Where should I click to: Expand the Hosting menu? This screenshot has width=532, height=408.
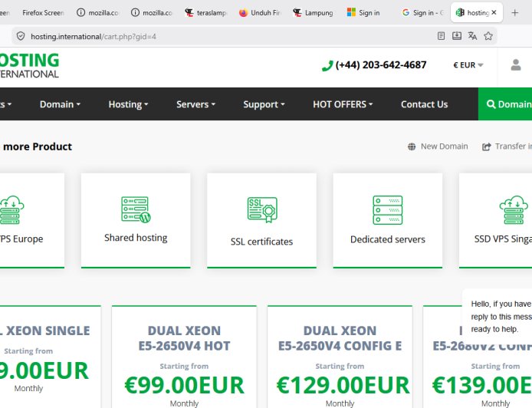pos(128,104)
